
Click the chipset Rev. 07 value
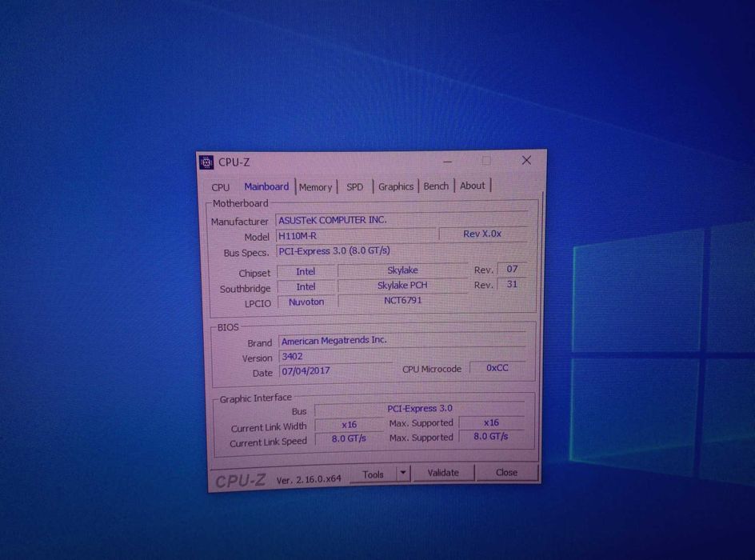tap(511, 269)
